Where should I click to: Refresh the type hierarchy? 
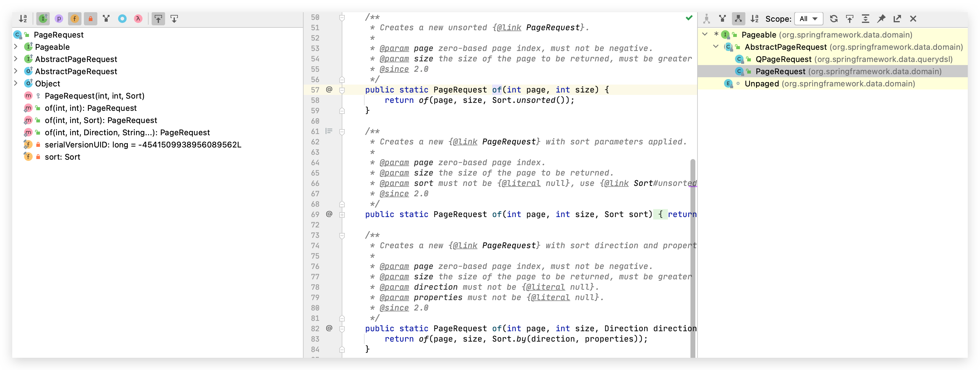point(834,19)
